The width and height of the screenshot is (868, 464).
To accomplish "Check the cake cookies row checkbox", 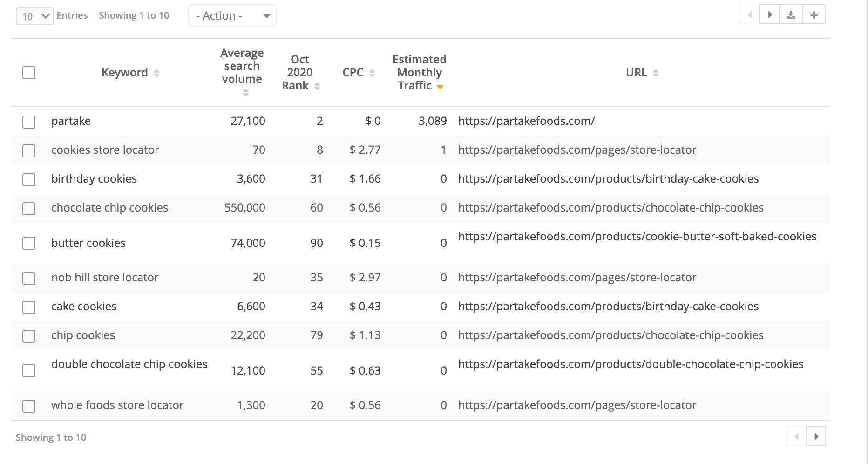I will click(29, 307).
